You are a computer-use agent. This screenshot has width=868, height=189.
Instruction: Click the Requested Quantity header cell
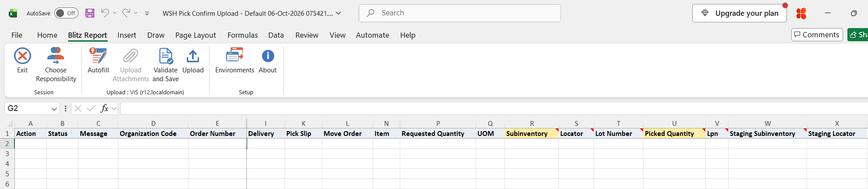pos(438,134)
